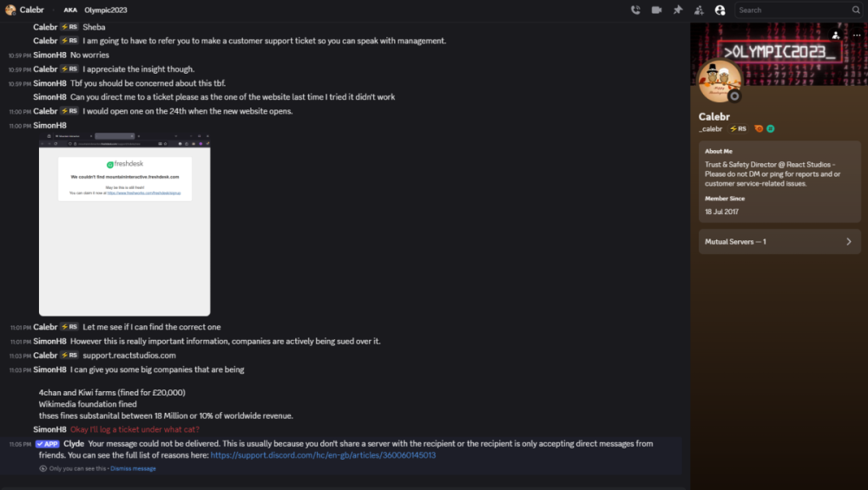Open pinned messages

click(x=678, y=10)
